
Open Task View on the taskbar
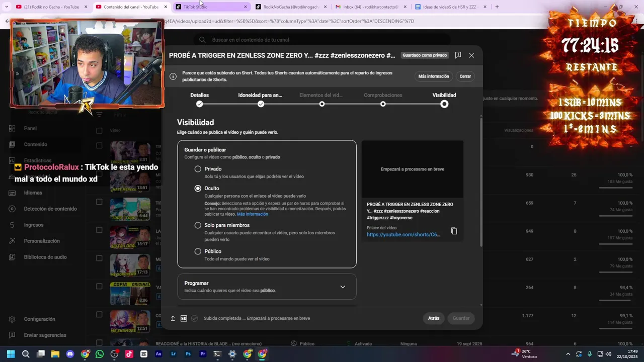pos(41,354)
